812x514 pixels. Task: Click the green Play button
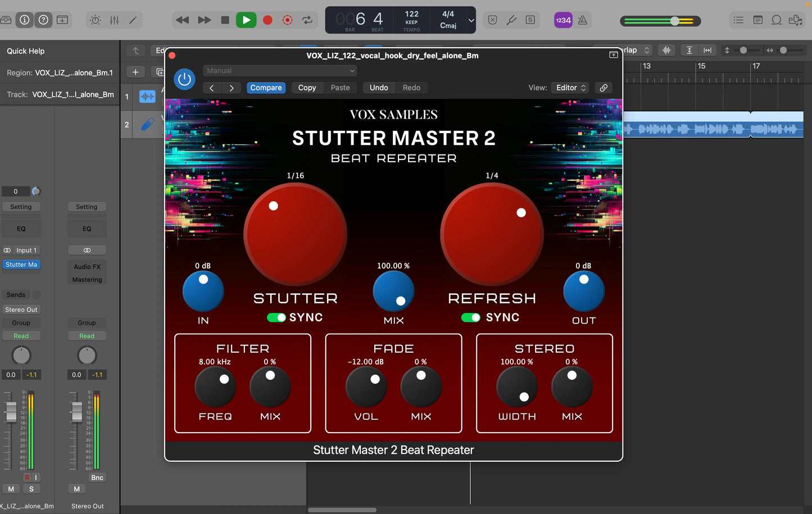246,20
